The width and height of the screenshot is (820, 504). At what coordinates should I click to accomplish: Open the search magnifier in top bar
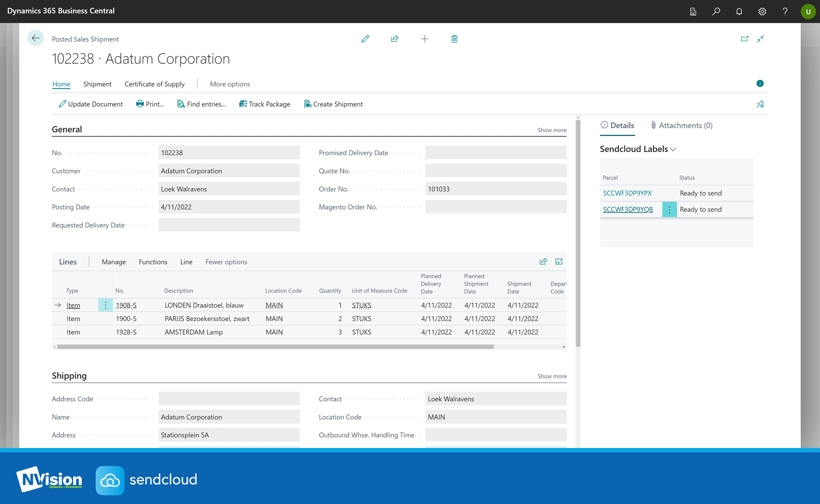pyautogui.click(x=716, y=11)
